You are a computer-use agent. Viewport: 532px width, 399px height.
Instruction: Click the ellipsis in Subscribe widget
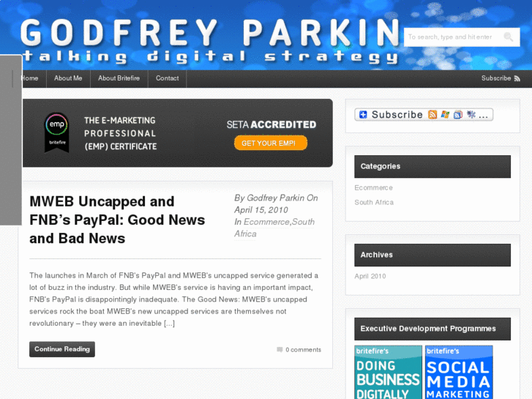coord(484,116)
